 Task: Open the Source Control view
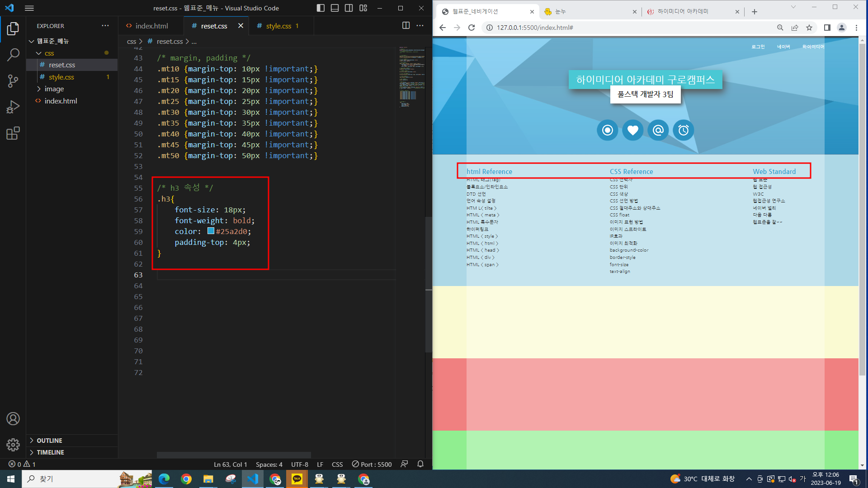point(13,81)
